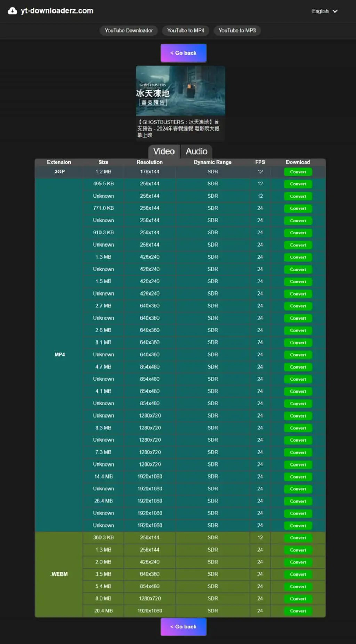The image size is (356, 644).
Task: Switch to the Audio tab
Action: [x=196, y=151]
